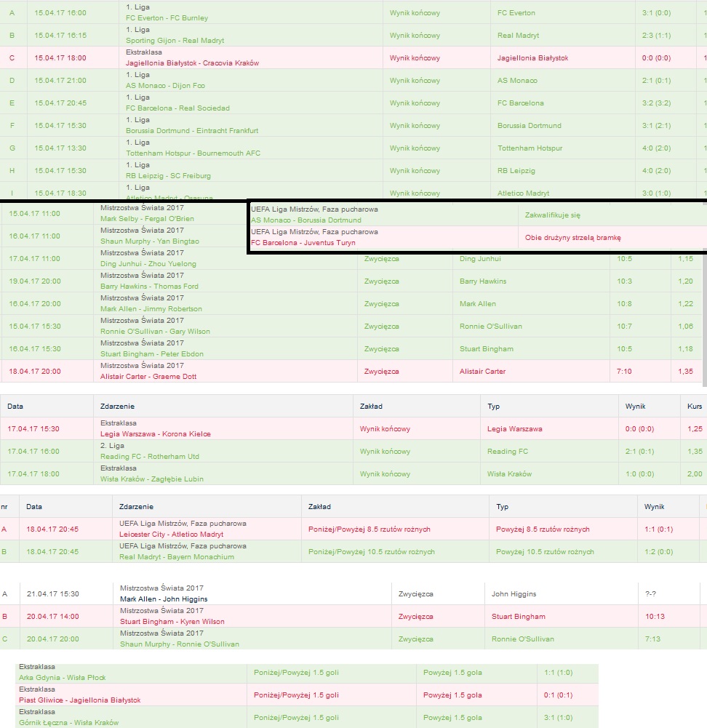Image resolution: width=707 pixels, height=728 pixels.
Task: Open Mark Allen - John Higgins match
Action: point(164,599)
